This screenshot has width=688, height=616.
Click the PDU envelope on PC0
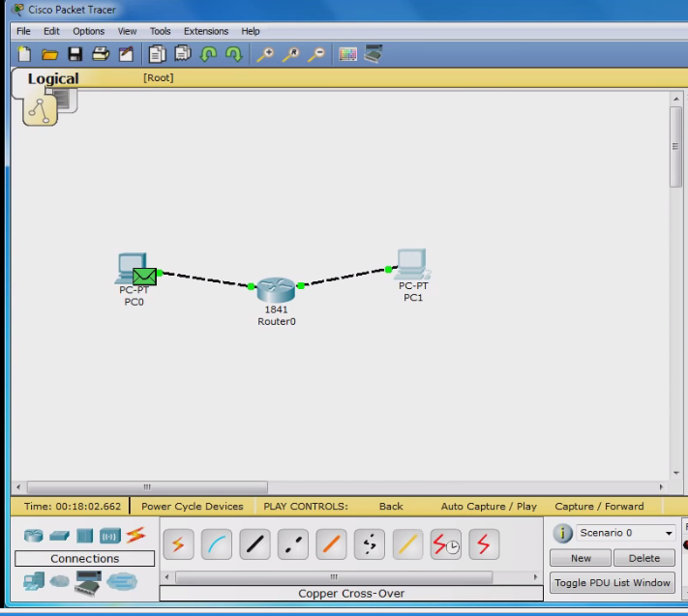tap(144, 277)
